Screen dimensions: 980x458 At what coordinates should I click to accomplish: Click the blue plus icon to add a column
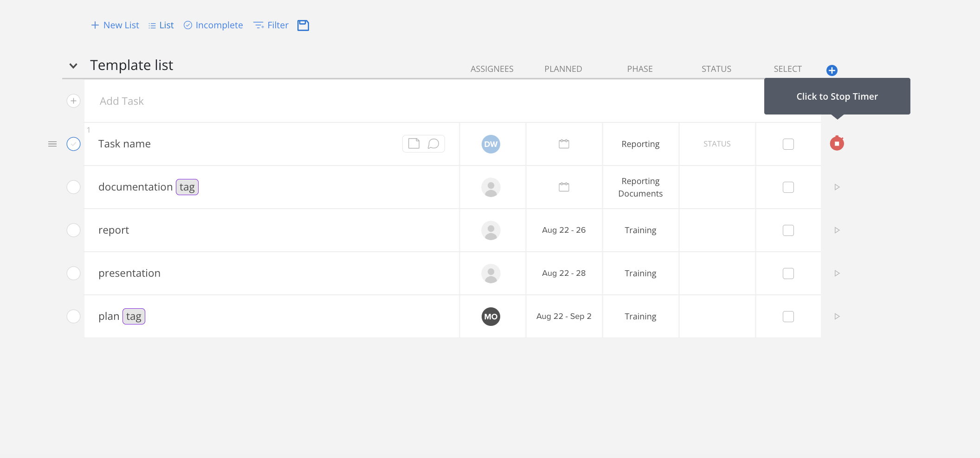[x=832, y=70]
